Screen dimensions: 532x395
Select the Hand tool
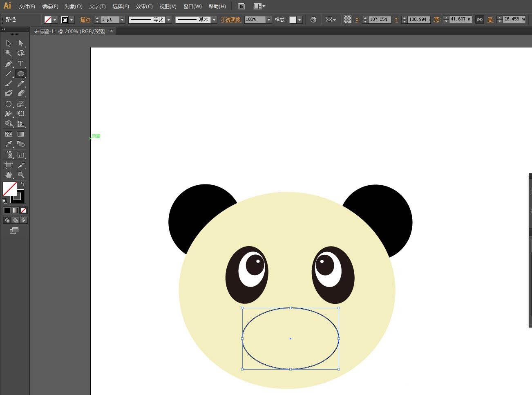(x=9, y=175)
